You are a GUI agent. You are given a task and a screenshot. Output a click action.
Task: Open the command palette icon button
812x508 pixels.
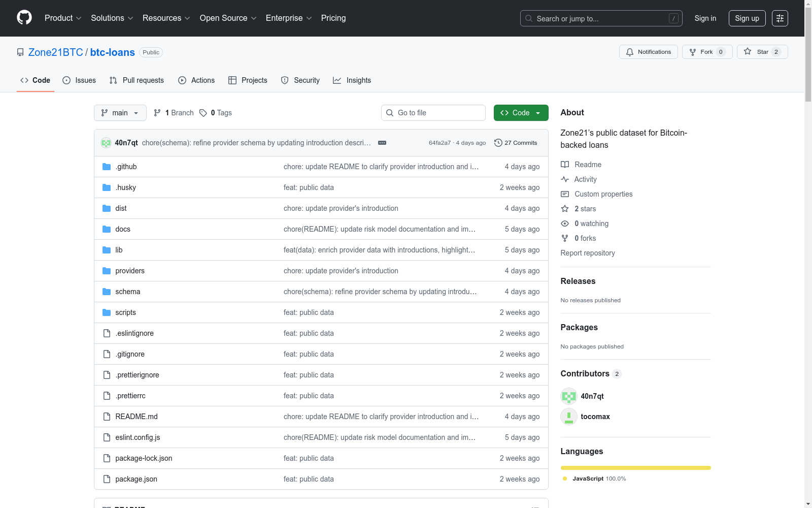pos(780,18)
